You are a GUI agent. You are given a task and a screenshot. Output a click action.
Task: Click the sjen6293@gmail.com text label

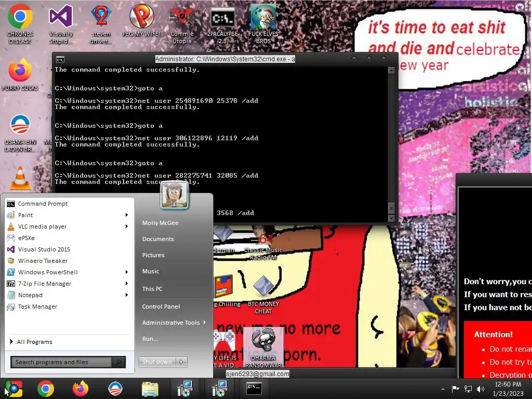pyautogui.click(x=258, y=374)
